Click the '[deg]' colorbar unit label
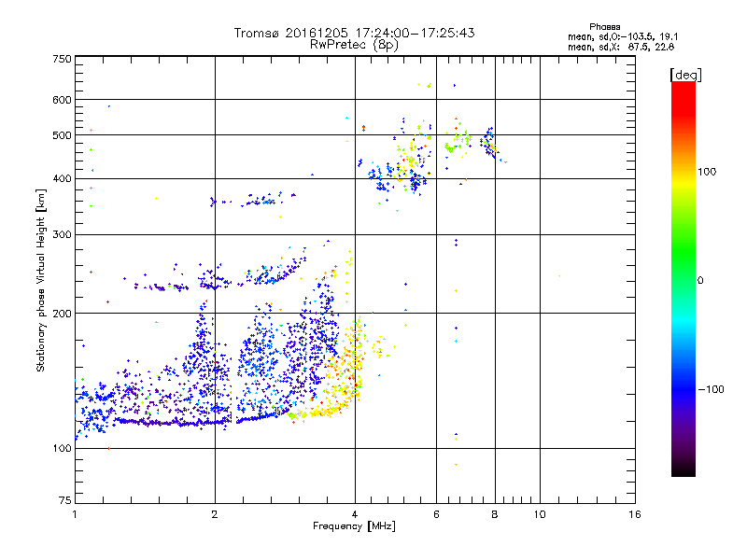Viewport: 747px width, 560px height. [x=685, y=76]
